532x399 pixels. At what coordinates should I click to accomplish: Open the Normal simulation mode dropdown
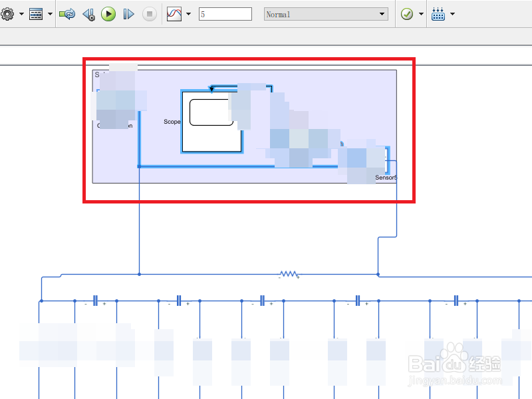pos(326,14)
